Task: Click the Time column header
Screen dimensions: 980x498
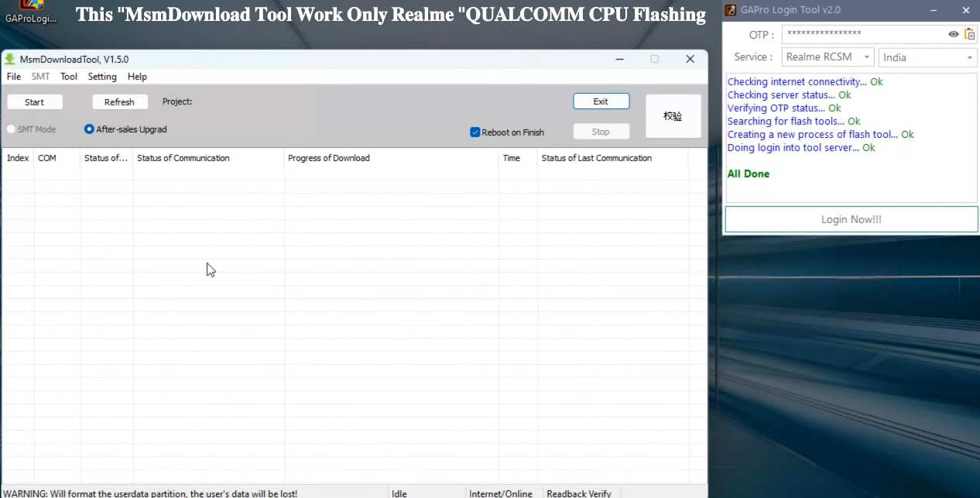Action: (x=518, y=158)
